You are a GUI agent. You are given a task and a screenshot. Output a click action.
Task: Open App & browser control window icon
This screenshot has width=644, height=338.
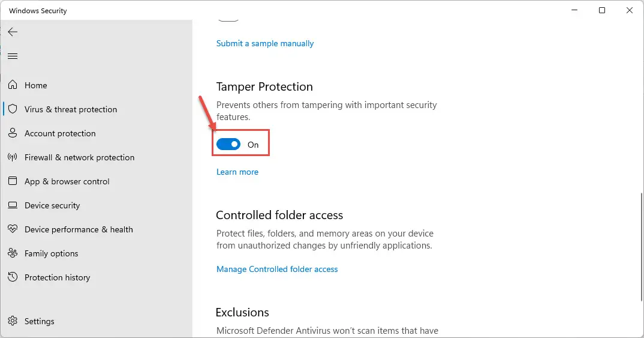pyautogui.click(x=13, y=181)
